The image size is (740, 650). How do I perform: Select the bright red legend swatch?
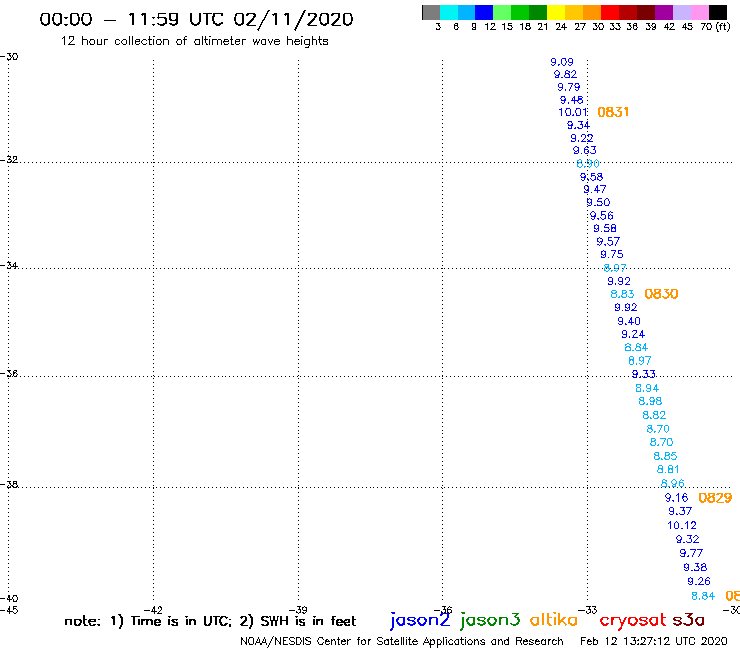click(610, 12)
